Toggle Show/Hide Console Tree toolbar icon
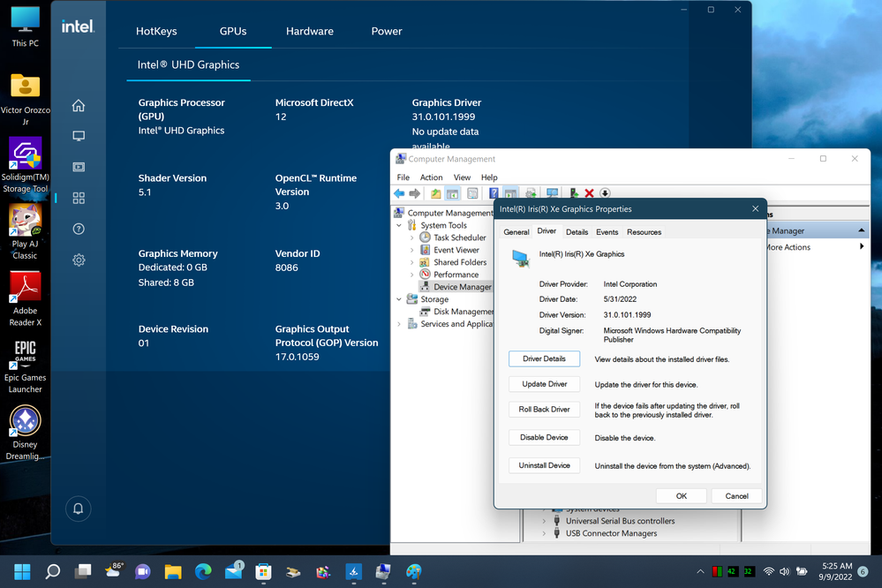The height and width of the screenshot is (588, 882). coord(452,193)
